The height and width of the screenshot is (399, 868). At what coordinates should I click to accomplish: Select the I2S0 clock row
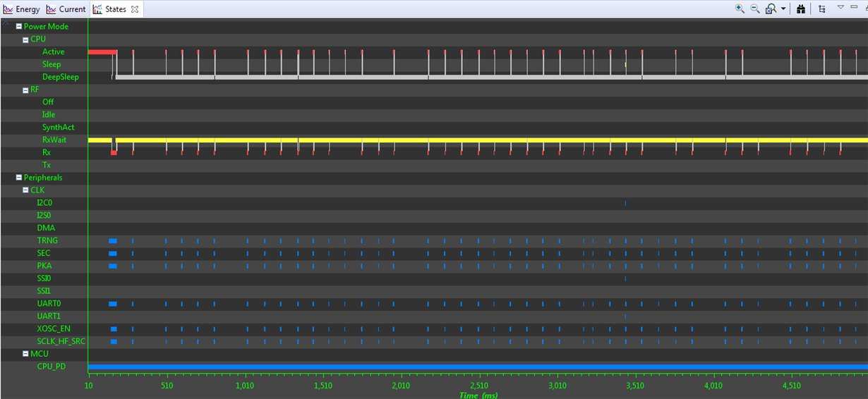pyautogui.click(x=44, y=216)
